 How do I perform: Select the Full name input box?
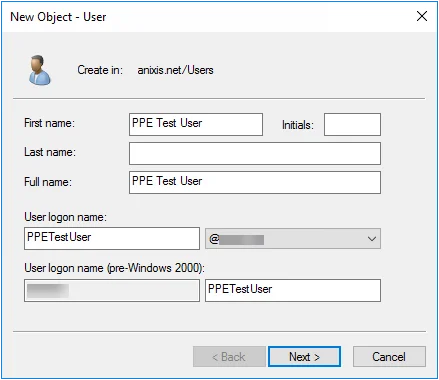pos(255,182)
